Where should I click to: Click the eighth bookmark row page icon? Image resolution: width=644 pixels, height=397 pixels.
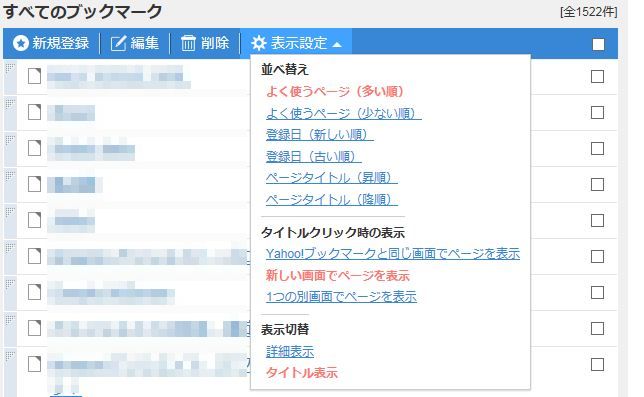point(34,328)
